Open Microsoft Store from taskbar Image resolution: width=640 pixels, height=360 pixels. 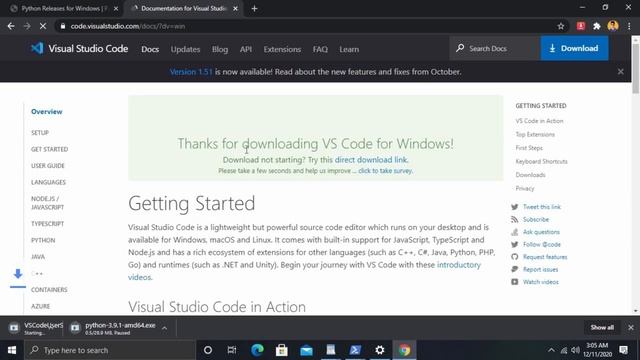[282, 350]
